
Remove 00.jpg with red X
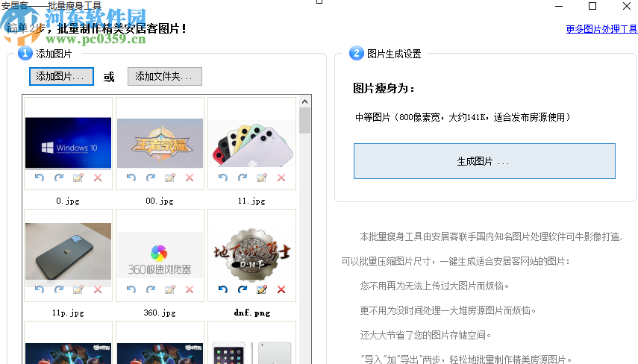190,178
